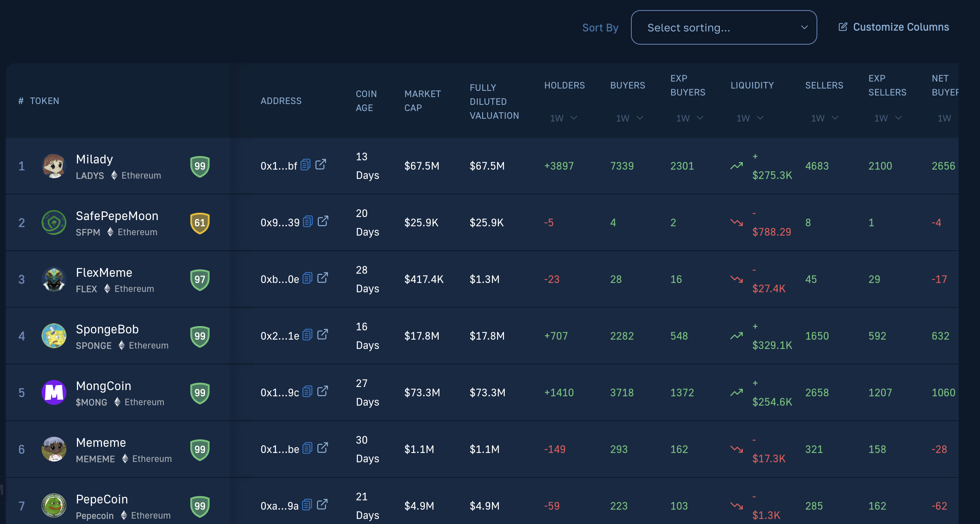Expand the 1W selector under HOLDERS
The height and width of the screenshot is (524, 980).
coord(564,118)
